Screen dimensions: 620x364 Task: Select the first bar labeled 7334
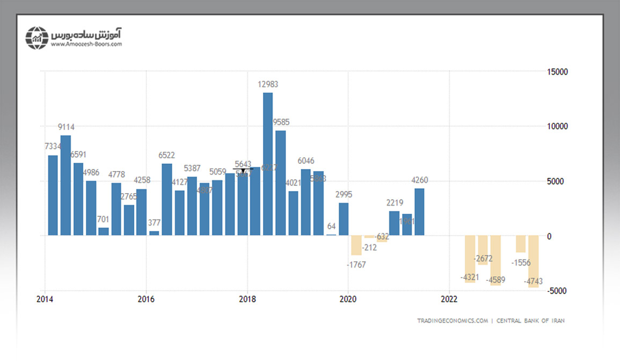point(53,195)
